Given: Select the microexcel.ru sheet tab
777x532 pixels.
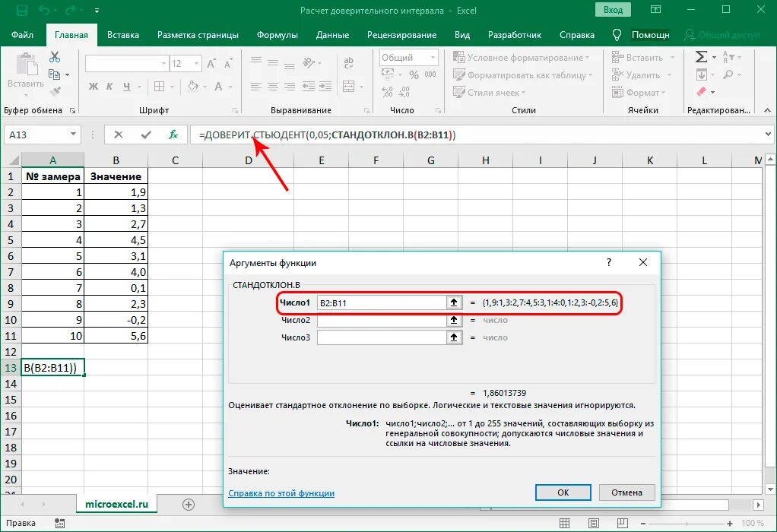Looking at the screenshot, I should [x=117, y=505].
